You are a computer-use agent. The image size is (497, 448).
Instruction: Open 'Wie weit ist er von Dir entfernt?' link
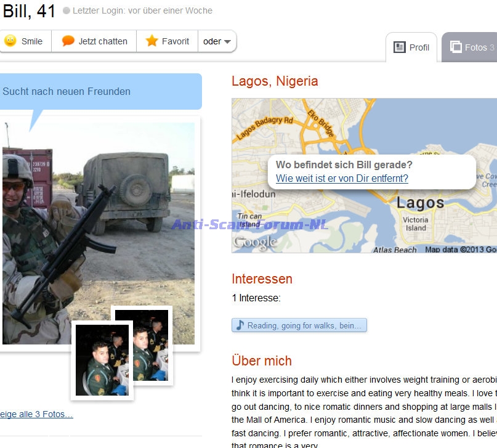[342, 178]
